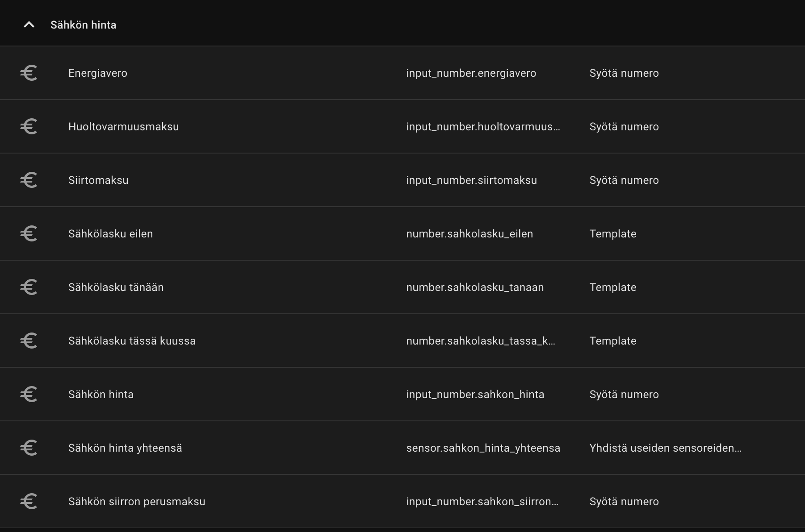This screenshot has width=805, height=532.
Task: Click the number.sahkolasku_tanaan entity ID
Action: [475, 287]
